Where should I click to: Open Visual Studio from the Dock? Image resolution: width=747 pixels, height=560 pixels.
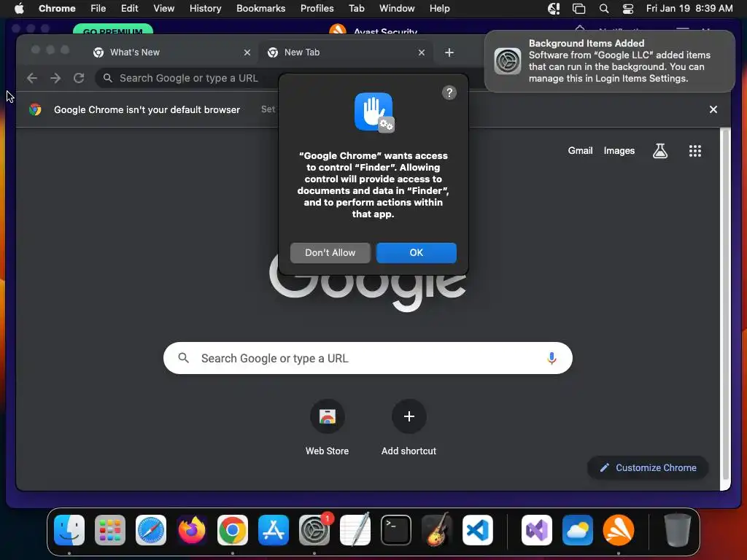(x=536, y=530)
